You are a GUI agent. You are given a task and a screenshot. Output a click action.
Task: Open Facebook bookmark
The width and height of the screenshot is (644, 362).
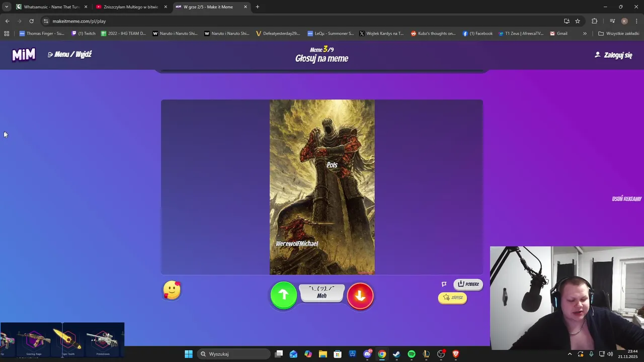[x=477, y=34]
